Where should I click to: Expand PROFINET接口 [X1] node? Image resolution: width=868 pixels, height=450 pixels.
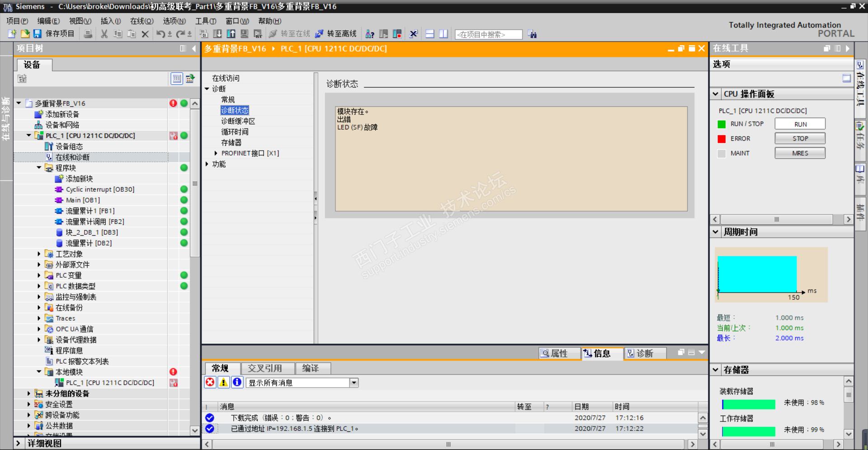[x=216, y=153]
